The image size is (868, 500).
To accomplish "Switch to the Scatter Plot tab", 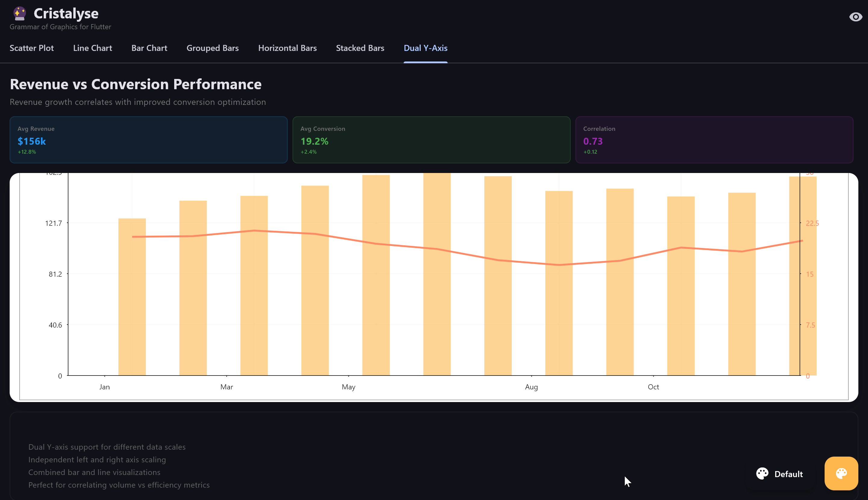I will tap(32, 48).
